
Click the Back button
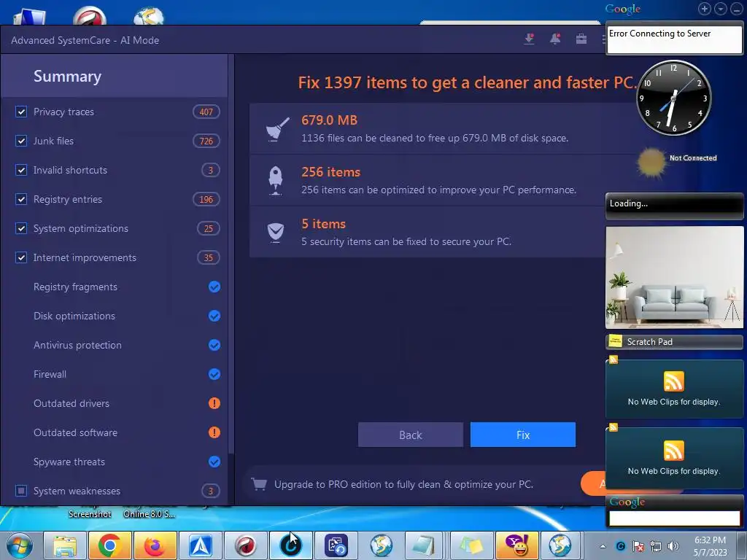tap(410, 435)
